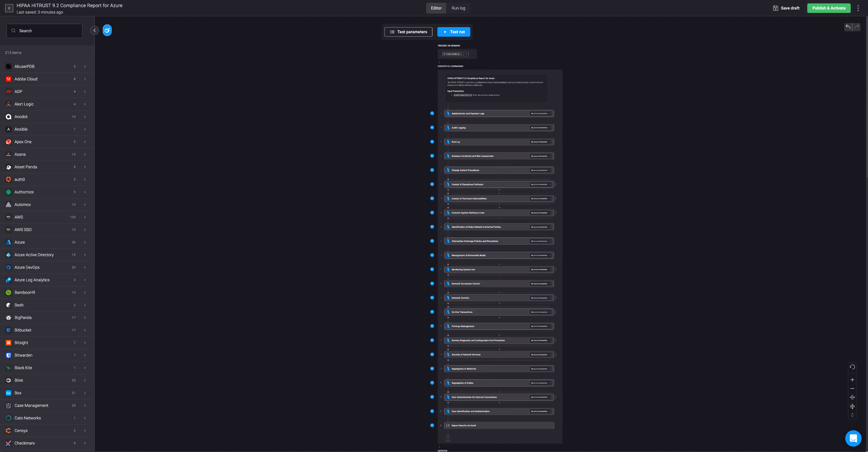Open Test parameters
This screenshot has height=452, width=868.
[408, 32]
